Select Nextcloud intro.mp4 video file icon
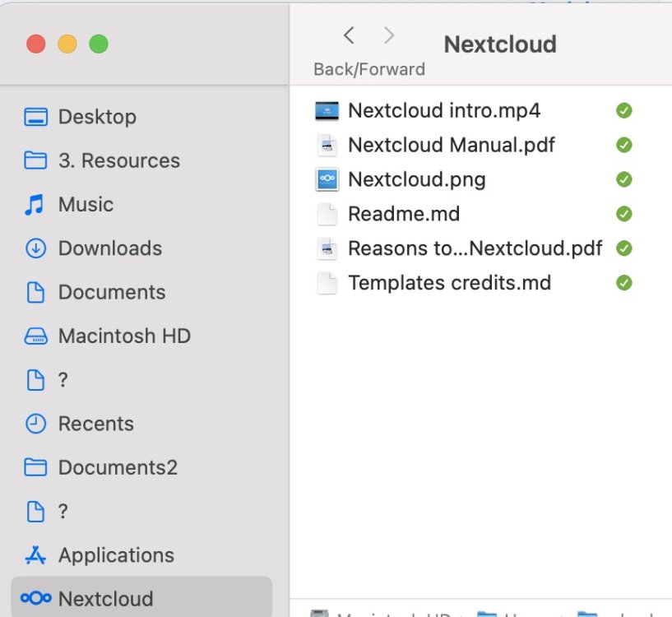 point(327,110)
